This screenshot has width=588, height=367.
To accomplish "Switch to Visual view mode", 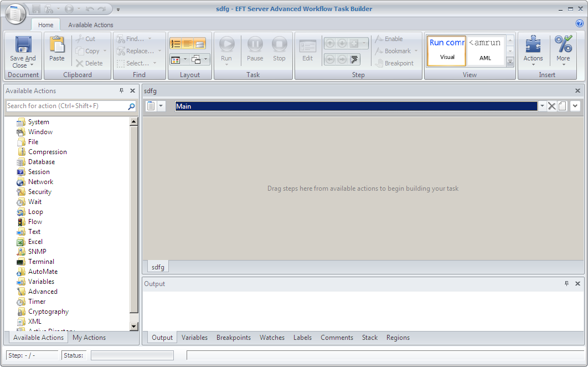I will (447, 50).
